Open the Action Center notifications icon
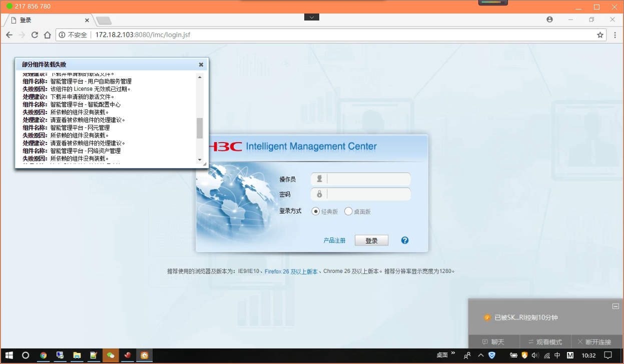624x364 pixels. 608,355
